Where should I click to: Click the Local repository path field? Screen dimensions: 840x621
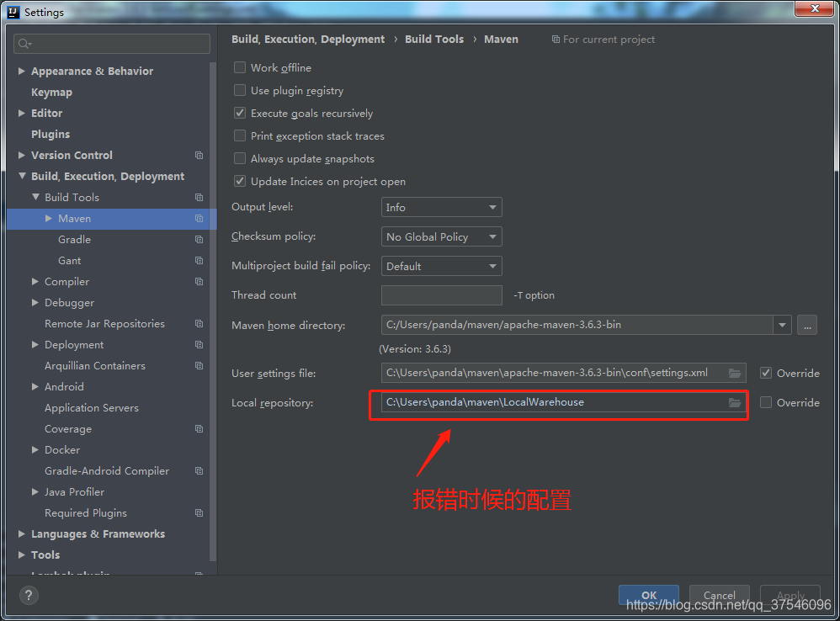tap(564, 402)
